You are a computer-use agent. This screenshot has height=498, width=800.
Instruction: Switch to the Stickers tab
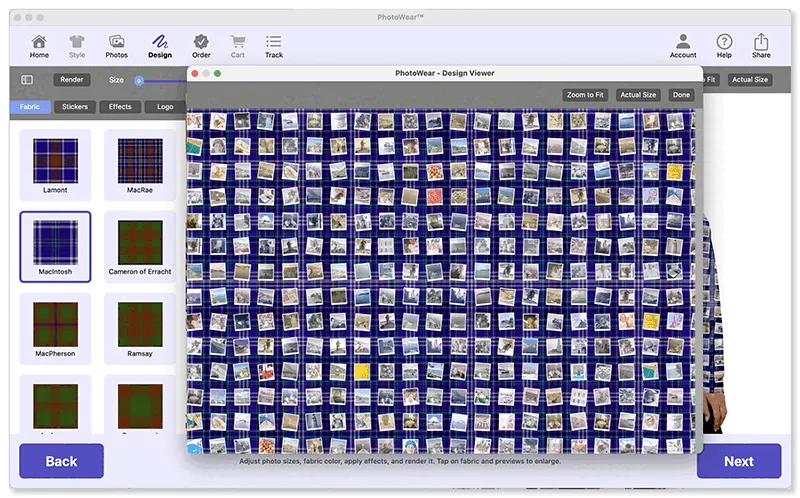(75, 107)
